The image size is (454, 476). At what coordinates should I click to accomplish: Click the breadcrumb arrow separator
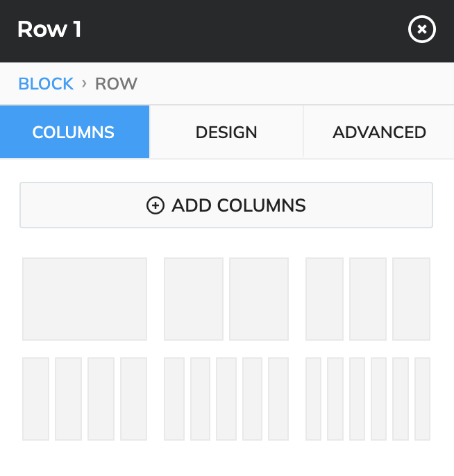click(x=84, y=84)
